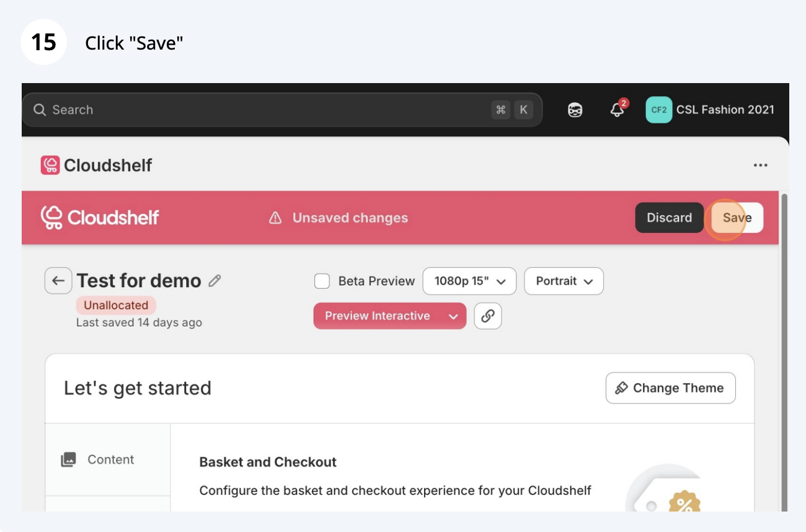Open the Portrait orientation dropdown

click(564, 281)
